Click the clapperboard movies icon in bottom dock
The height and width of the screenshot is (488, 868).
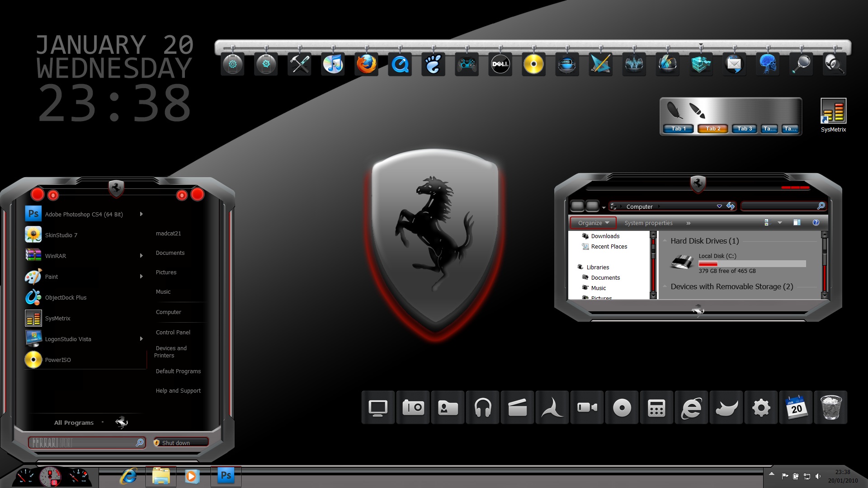click(517, 408)
